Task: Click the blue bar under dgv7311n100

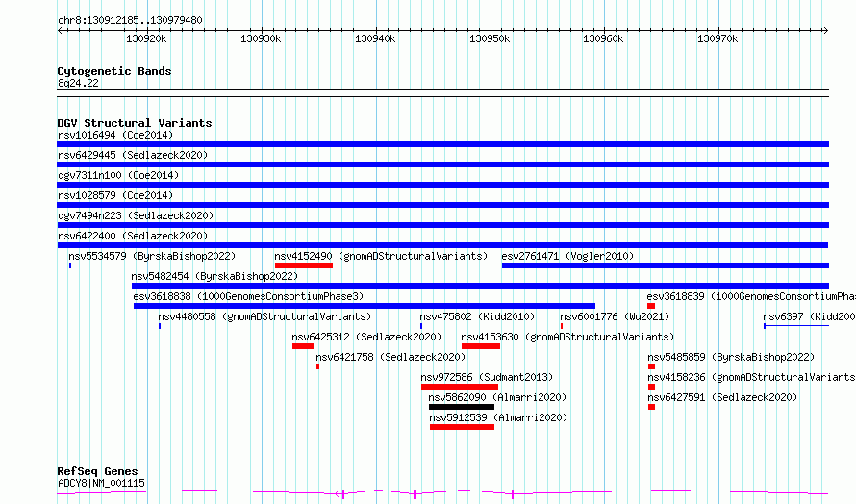Action: tap(442, 185)
